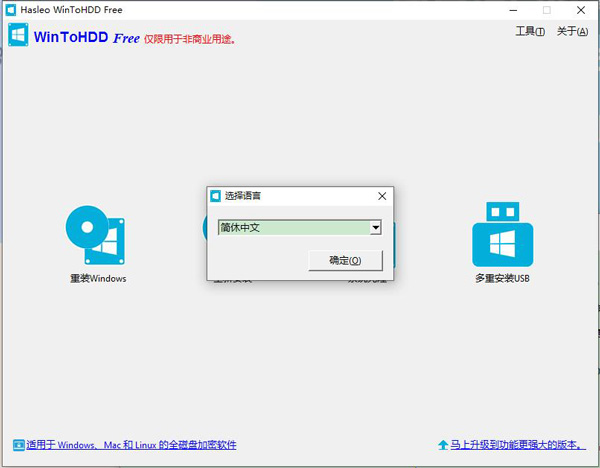Image resolution: width=600 pixels, height=468 pixels.
Task: Click the icon in the language dialog title
Action: pos(216,196)
